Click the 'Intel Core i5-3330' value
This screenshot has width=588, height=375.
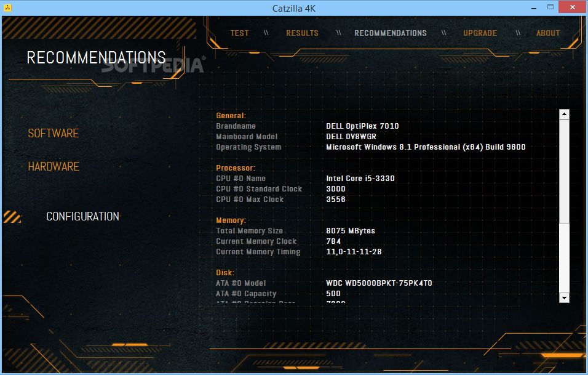point(360,179)
